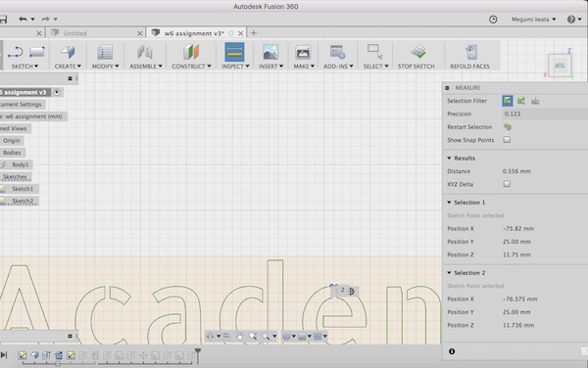The height and width of the screenshot is (368, 588).
Task: Close the Untitled tab
Action: [139, 33]
